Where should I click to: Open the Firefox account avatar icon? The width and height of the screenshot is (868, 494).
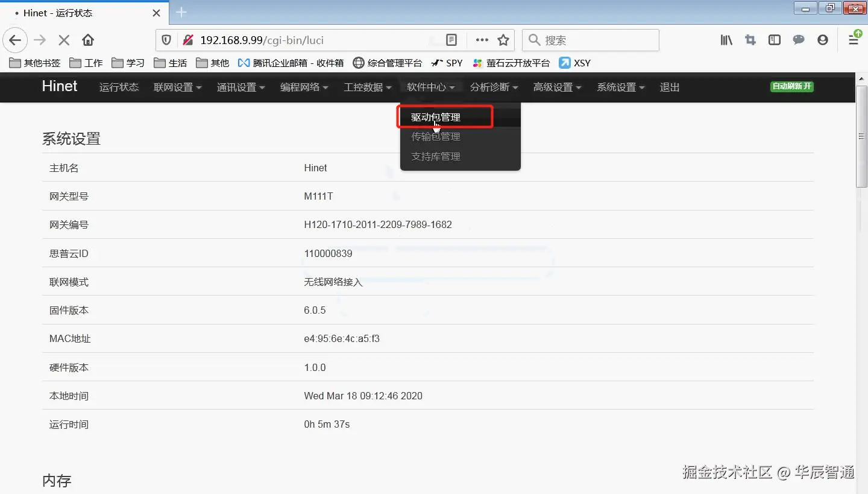(x=823, y=40)
